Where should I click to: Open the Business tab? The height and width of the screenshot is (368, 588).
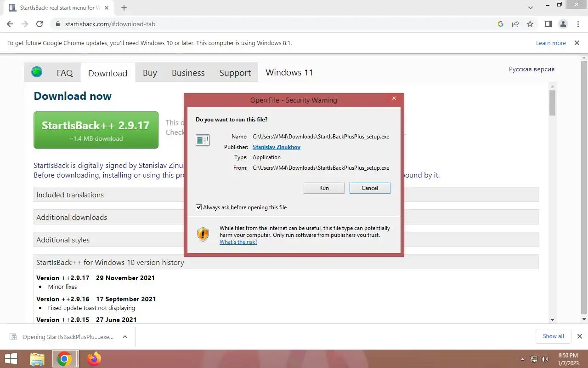pyautogui.click(x=188, y=73)
